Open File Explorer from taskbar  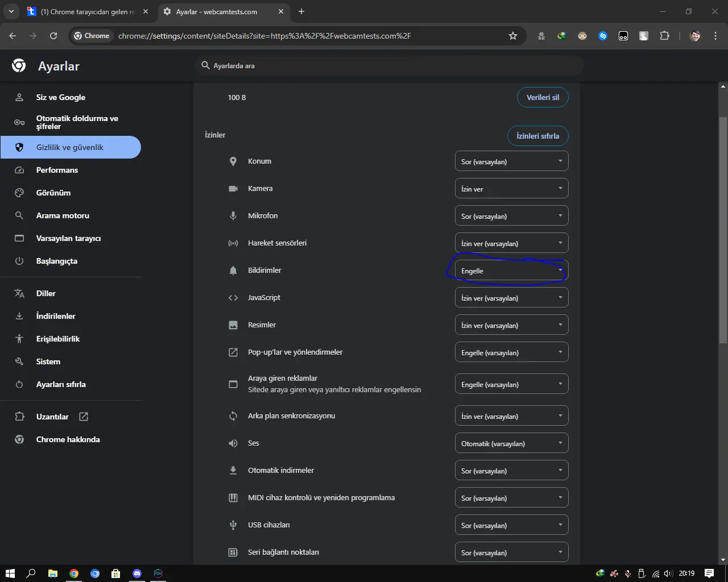click(52, 573)
